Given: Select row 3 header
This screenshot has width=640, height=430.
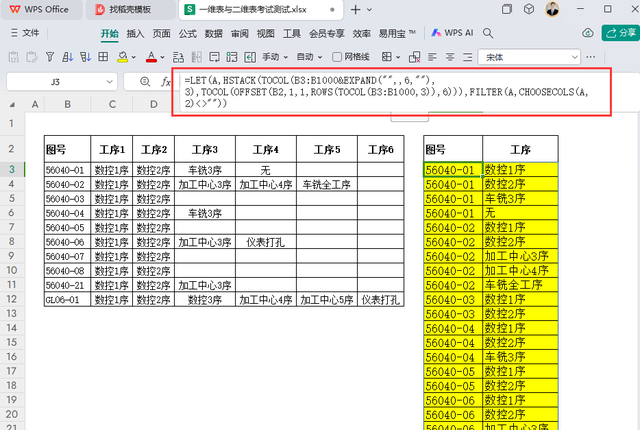Looking at the screenshot, I should 12,169.
